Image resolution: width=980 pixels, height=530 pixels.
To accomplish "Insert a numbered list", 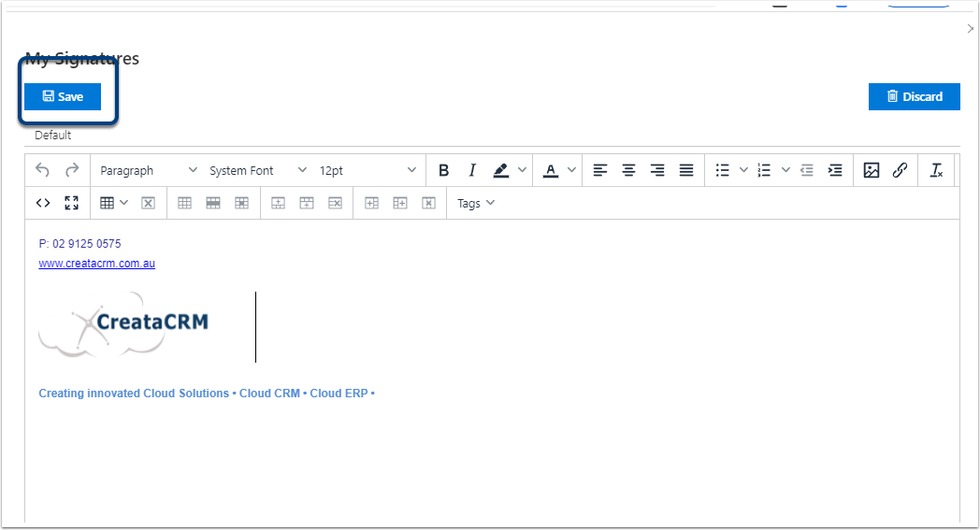I will coord(764,170).
